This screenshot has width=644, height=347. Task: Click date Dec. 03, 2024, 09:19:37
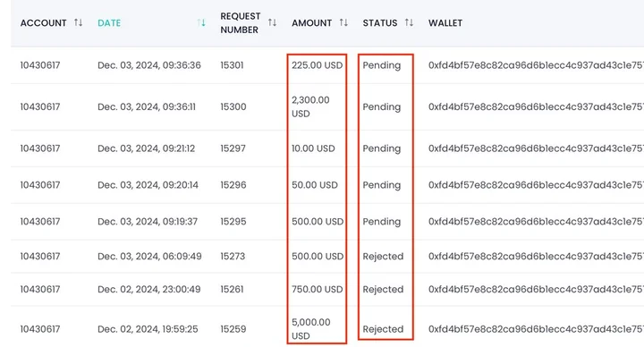point(147,221)
